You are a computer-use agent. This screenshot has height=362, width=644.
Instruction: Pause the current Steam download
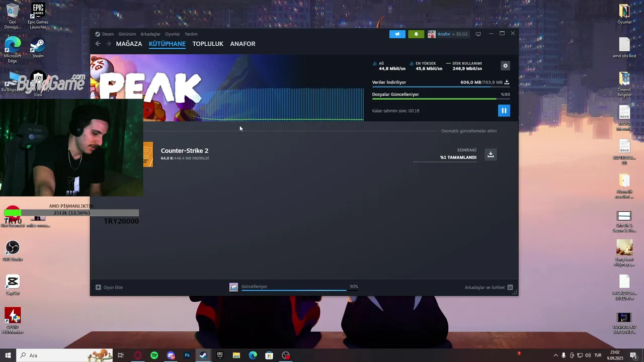click(504, 111)
